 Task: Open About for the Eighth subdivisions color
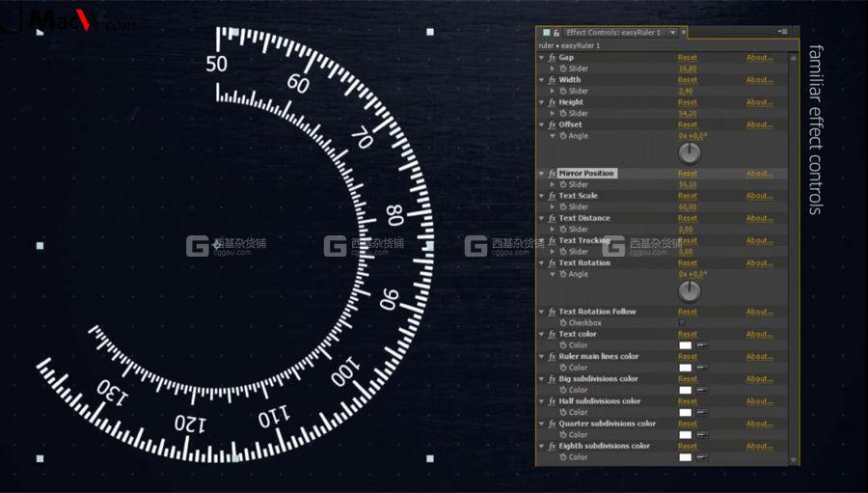pos(760,446)
